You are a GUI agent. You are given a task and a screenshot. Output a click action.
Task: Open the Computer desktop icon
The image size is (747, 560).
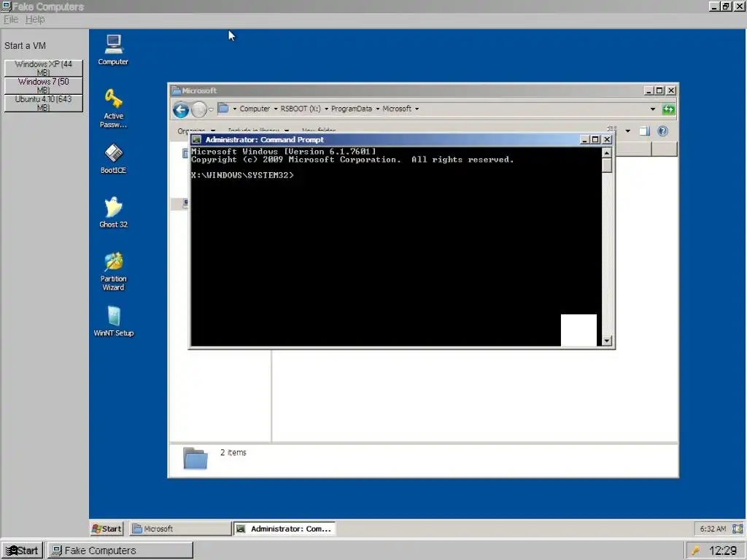(x=113, y=50)
